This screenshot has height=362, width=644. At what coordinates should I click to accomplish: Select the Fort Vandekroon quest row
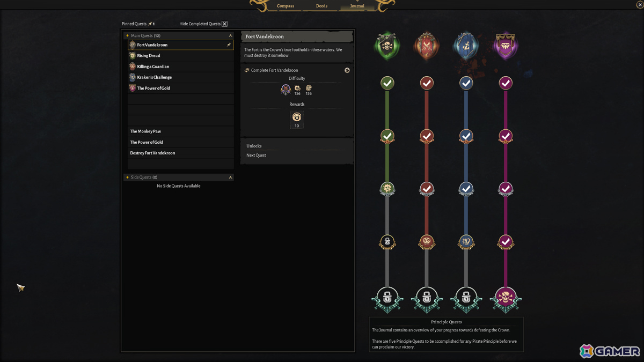(x=181, y=45)
